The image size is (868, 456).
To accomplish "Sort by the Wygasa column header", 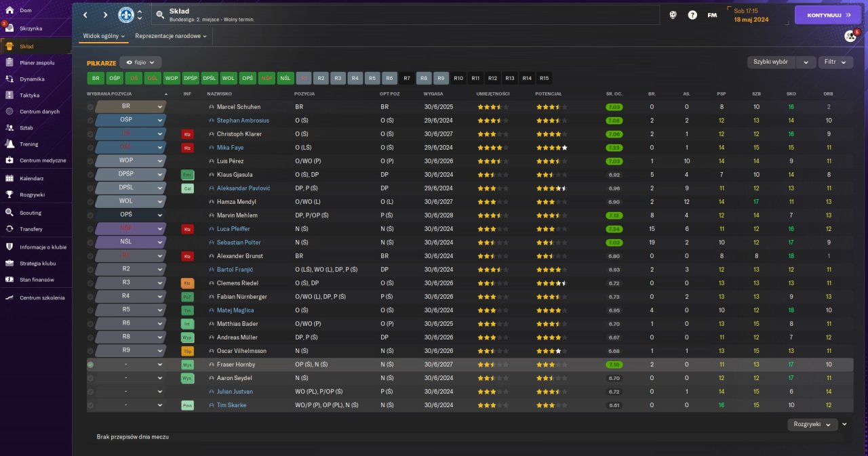I will tap(433, 94).
